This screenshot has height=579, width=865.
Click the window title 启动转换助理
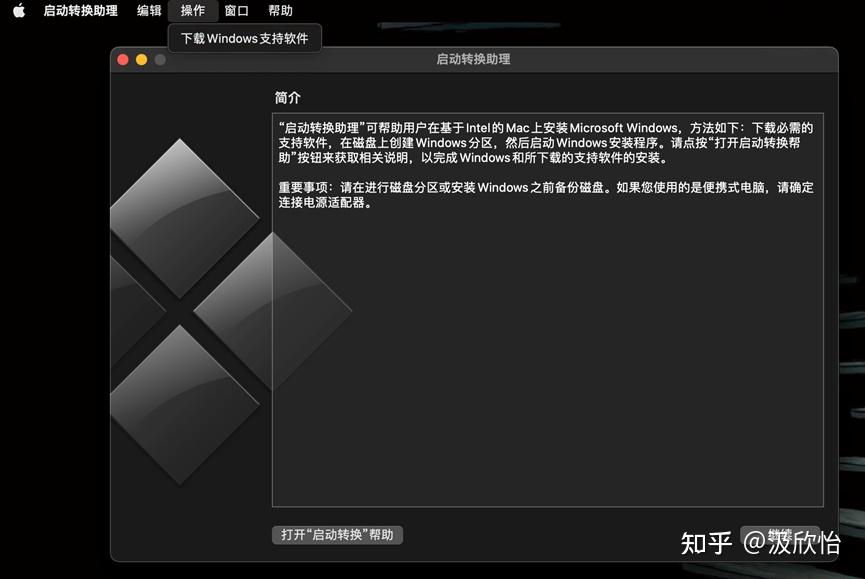coord(473,59)
